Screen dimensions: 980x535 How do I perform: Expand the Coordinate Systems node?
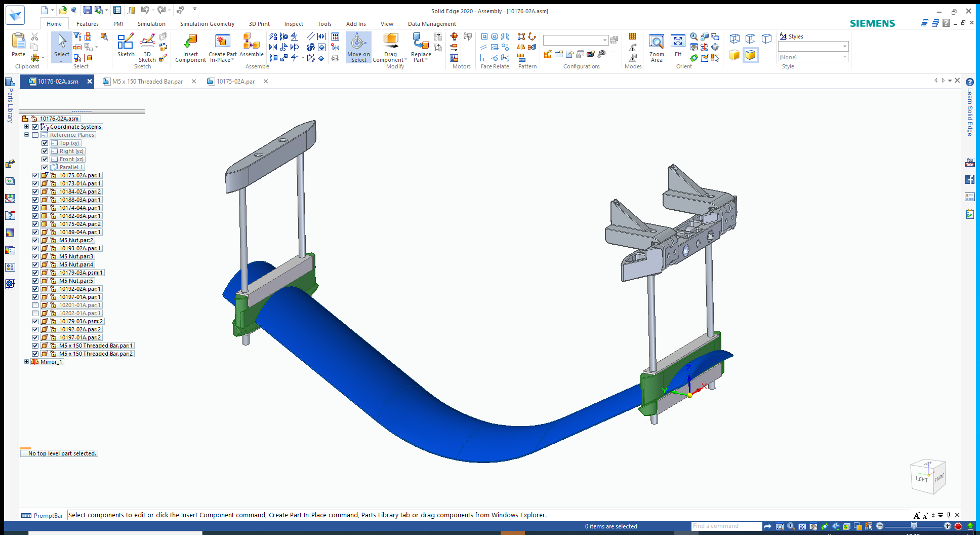27,127
